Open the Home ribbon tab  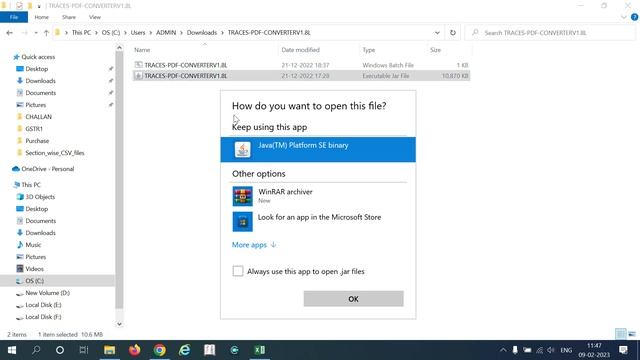pyautogui.click(x=41, y=17)
